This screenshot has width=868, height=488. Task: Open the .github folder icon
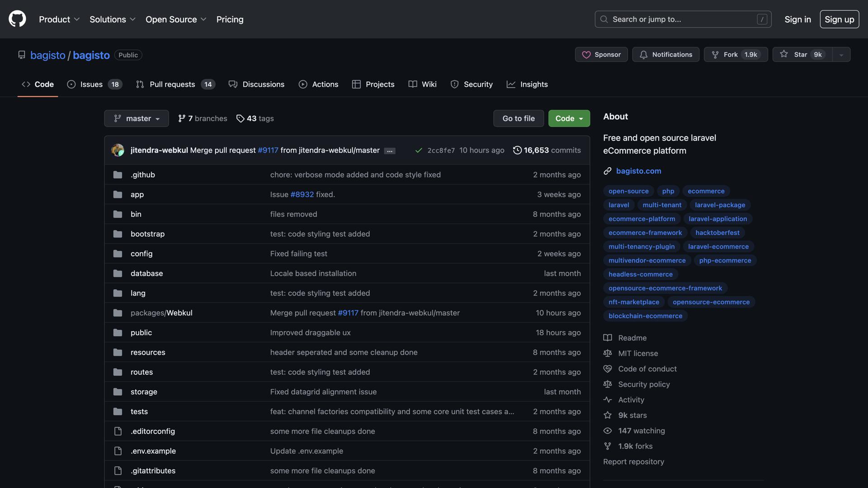pos(118,174)
